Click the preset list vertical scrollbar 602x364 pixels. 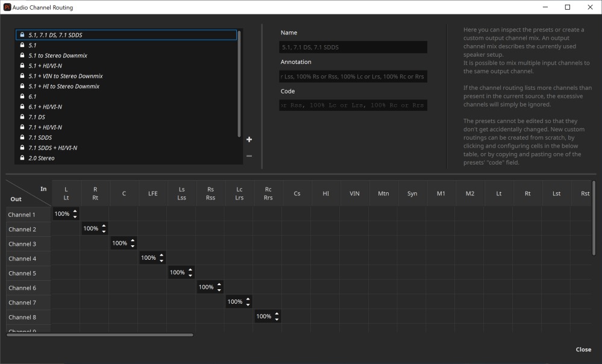[239, 83]
